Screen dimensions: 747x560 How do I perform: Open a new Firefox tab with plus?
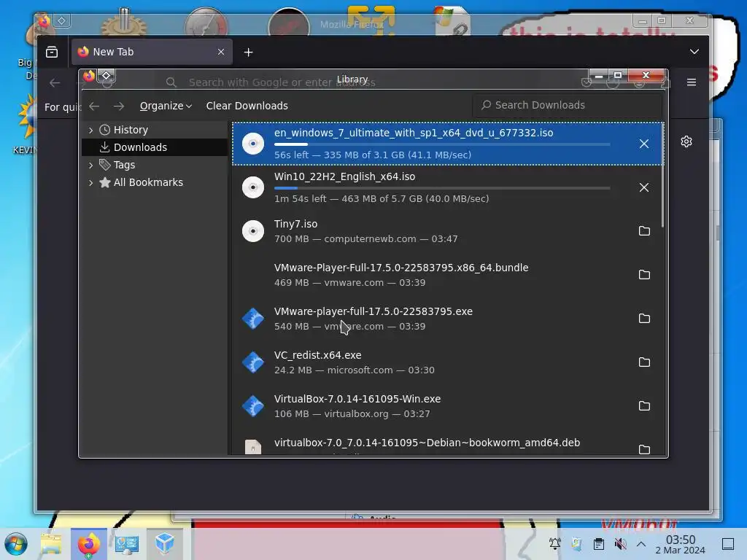(248, 52)
